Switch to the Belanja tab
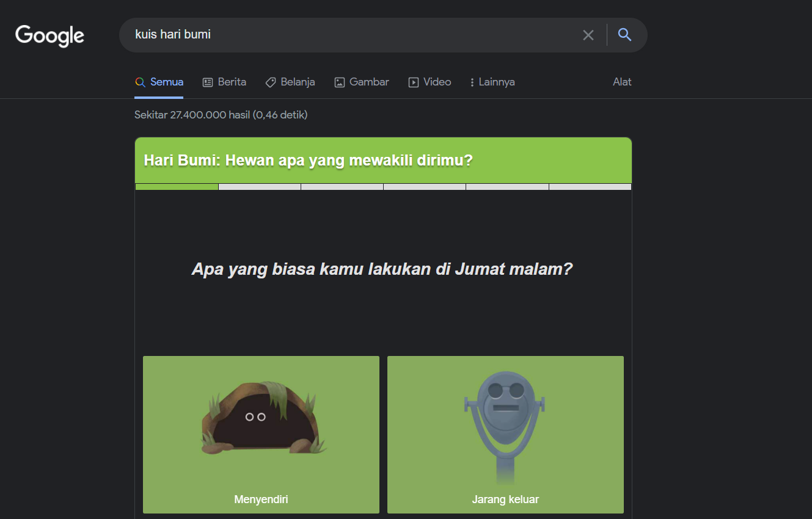 click(x=290, y=82)
